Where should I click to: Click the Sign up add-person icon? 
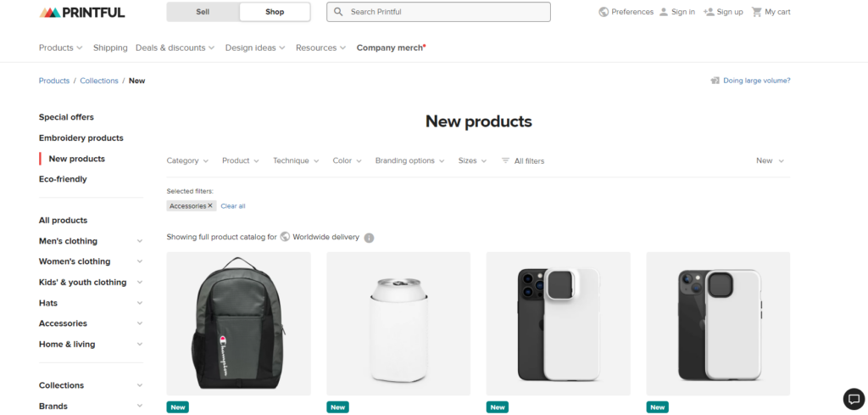click(709, 12)
